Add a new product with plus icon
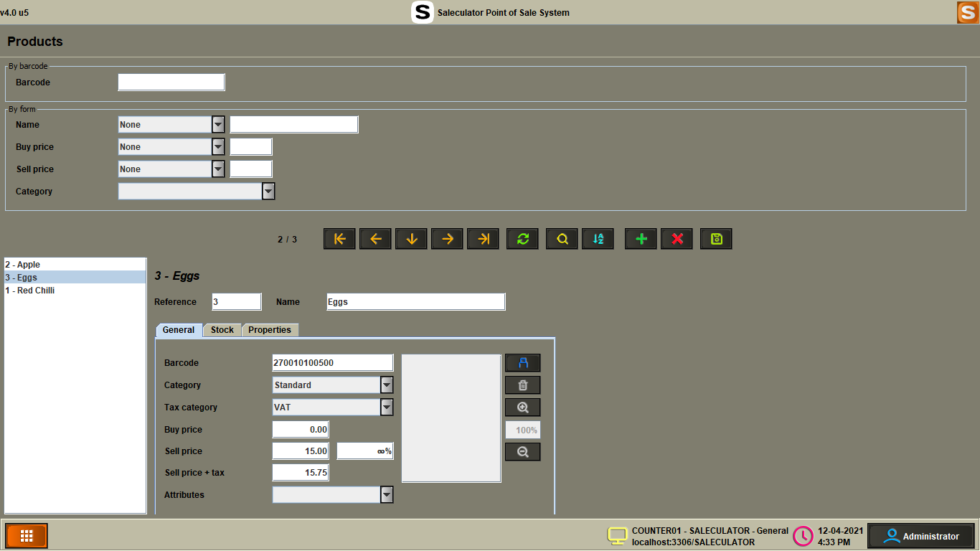Viewport: 980px width, 551px height. (641, 239)
